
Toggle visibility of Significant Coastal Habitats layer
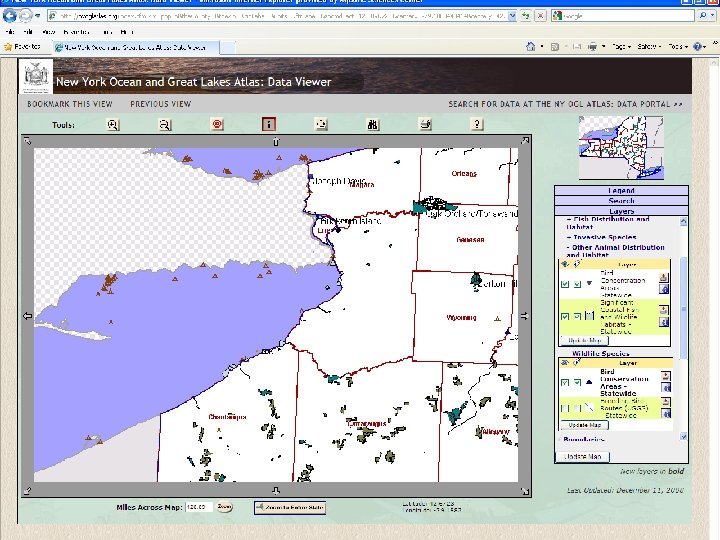(x=565, y=316)
